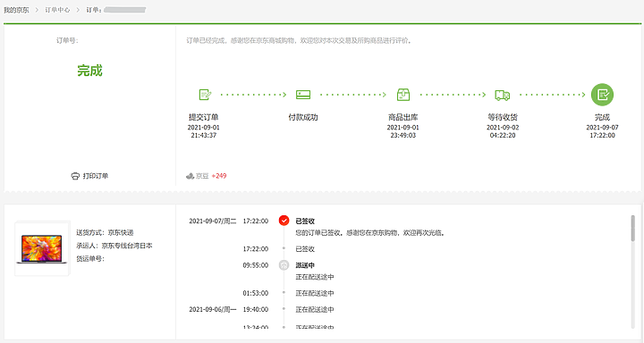644x343 pixels.
Task: Click the 京豆 bean icon
Action: click(x=190, y=176)
